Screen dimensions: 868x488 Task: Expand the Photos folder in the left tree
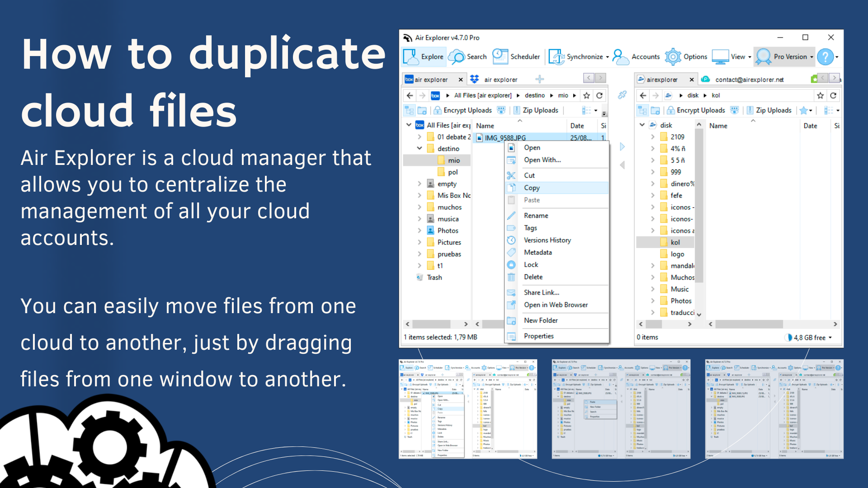coord(420,230)
